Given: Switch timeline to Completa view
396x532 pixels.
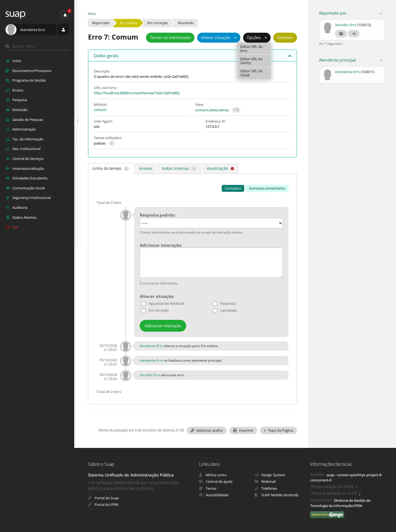Looking at the screenshot, I should point(233,188).
